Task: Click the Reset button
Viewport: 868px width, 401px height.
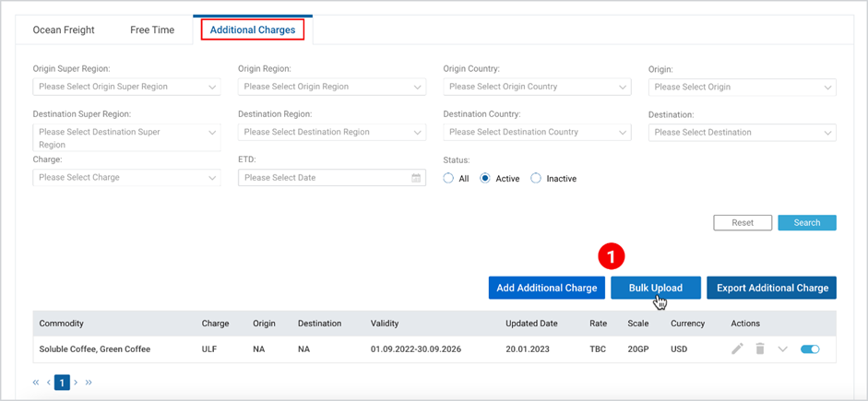Action: point(743,222)
